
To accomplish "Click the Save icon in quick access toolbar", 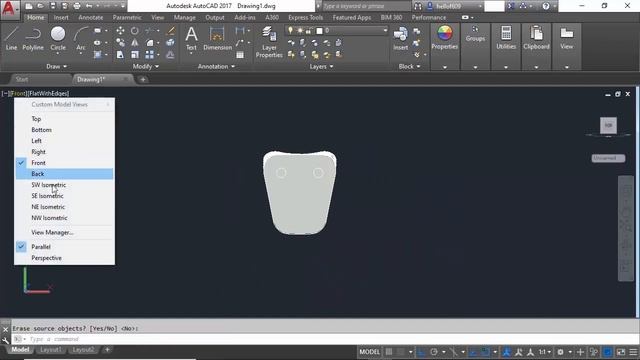I will (53, 6).
